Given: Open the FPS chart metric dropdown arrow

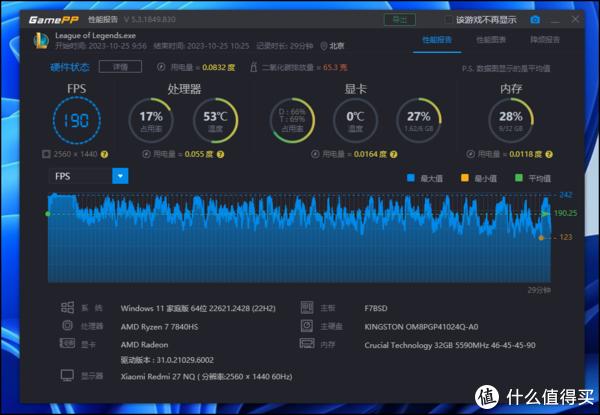Looking at the screenshot, I should tap(120, 176).
